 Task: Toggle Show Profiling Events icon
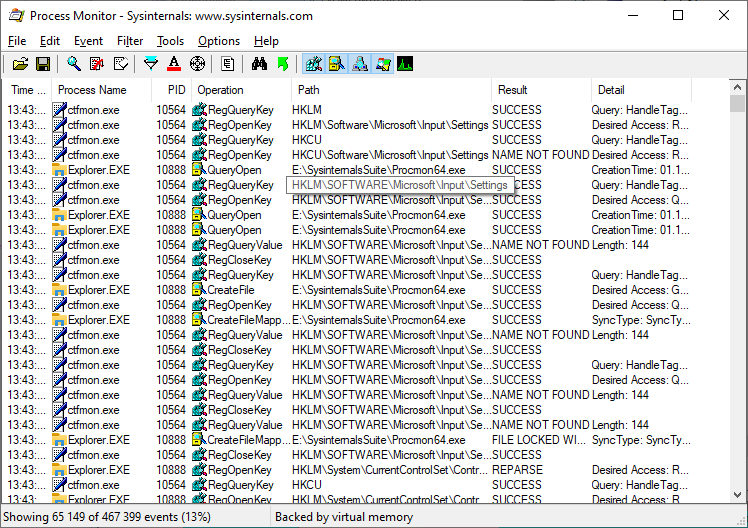(x=405, y=64)
